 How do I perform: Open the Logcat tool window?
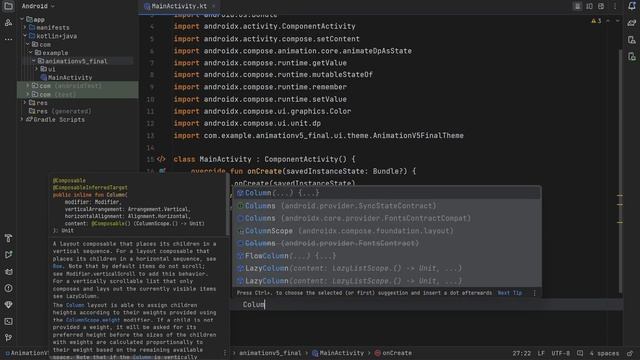8,271
